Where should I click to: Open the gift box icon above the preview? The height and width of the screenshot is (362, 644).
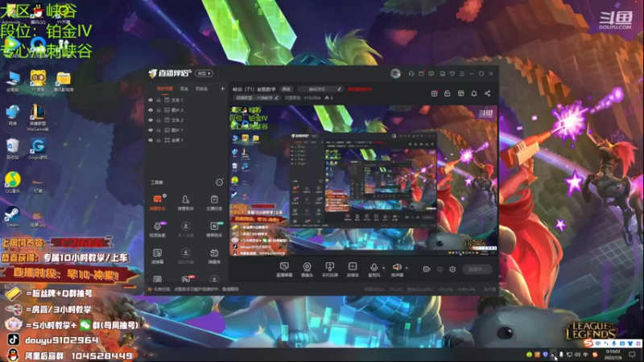434,93
